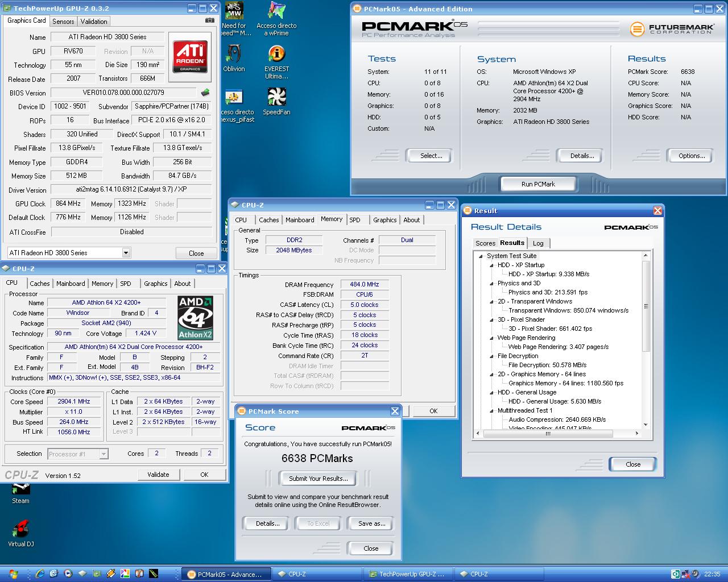Click the BIOS Version field in GPU-Z
Viewport: 728px width, 582px height.
point(123,93)
